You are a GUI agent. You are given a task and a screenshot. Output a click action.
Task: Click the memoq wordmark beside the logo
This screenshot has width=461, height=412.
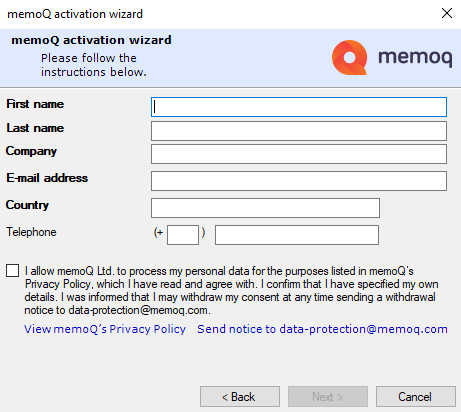pyautogui.click(x=415, y=57)
